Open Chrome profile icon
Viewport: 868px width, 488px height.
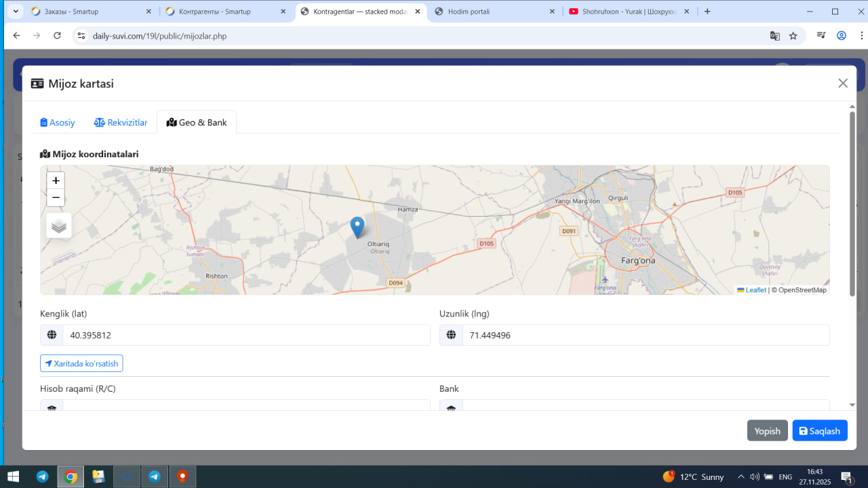(842, 36)
